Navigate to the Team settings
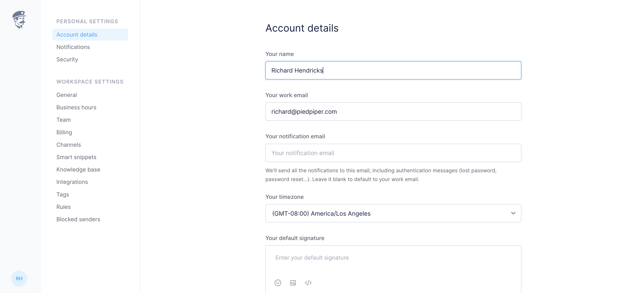The height and width of the screenshot is (293, 644). point(64,120)
